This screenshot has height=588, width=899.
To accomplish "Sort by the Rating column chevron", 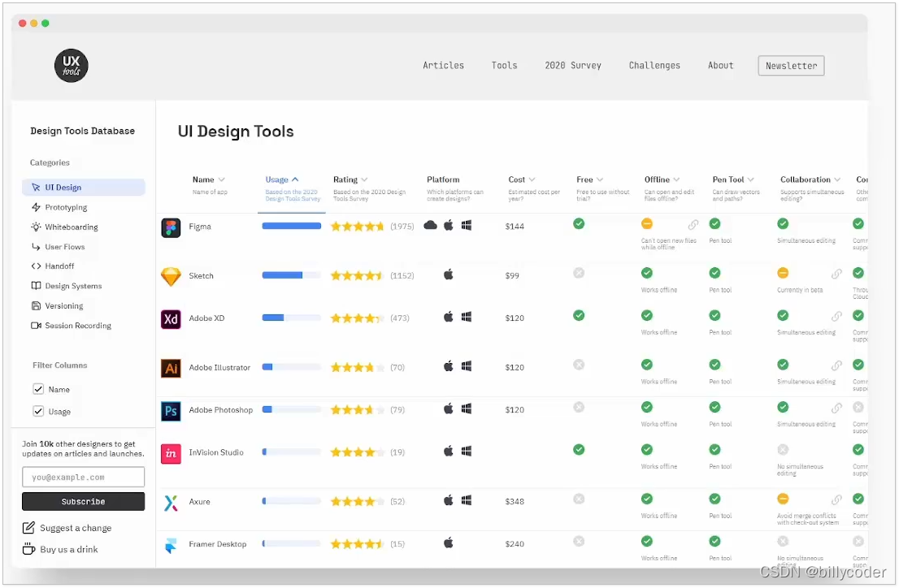I will click(365, 180).
